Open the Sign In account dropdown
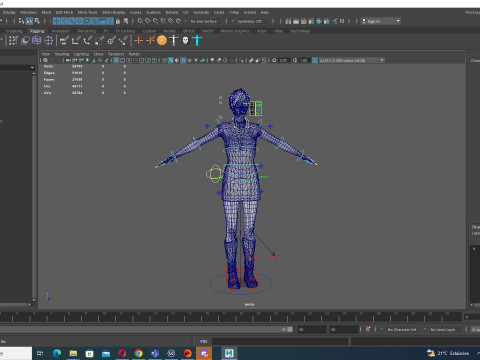This screenshot has height=360, width=480. pyautogui.click(x=381, y=21)
